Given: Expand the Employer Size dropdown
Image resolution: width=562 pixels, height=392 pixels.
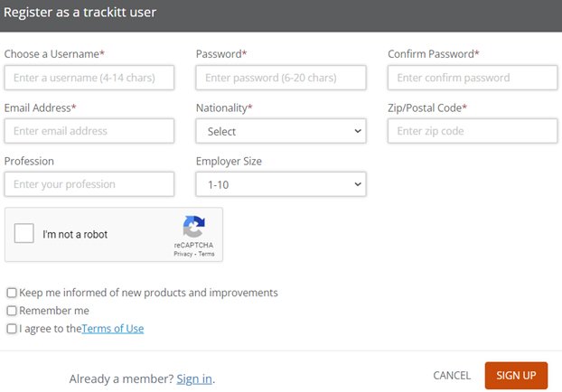Looking at the screenshot, I should click(x=281, y=184).
